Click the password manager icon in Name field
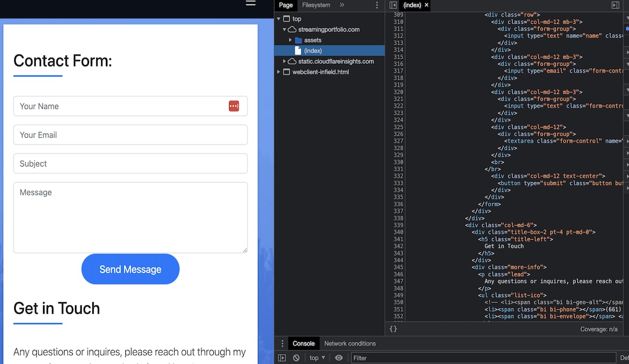Image resolution: width=629 pixels, height=364 pixels. [234, 106]
